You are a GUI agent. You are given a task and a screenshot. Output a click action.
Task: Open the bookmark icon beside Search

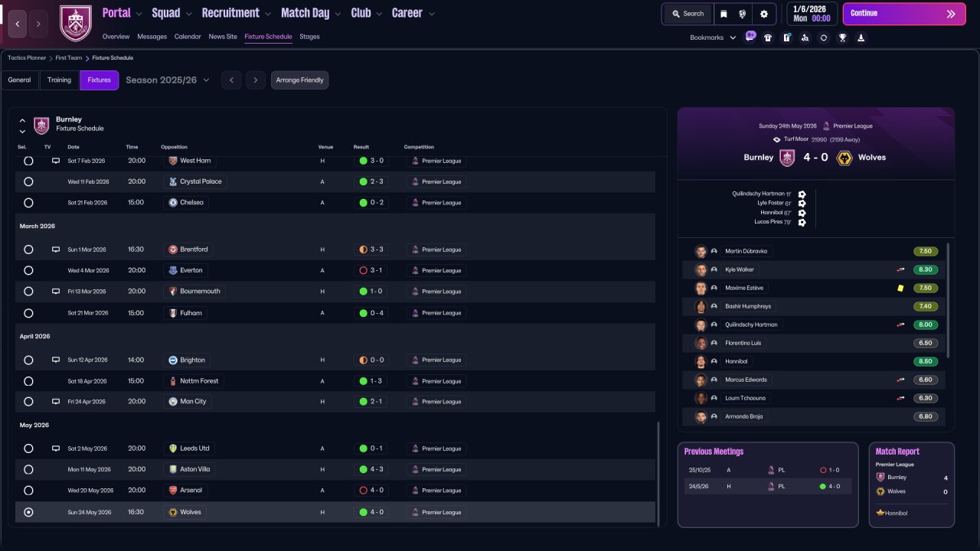point(724,14)
